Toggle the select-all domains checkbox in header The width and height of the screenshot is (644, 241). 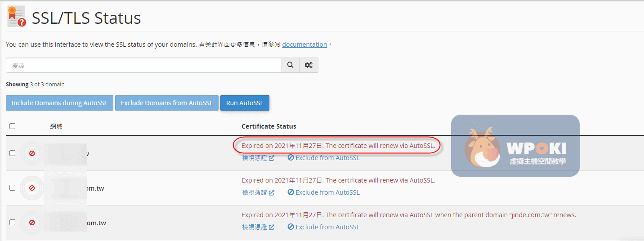click(x=13, y=126)
